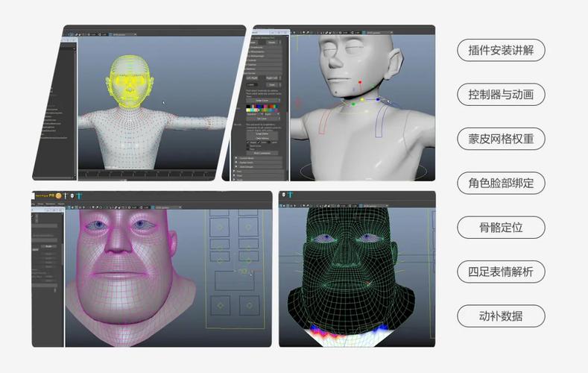Image resolution: width=588 pixels, height=373 pixels.
Task: Click the bottom-left diamond controller in the face panel
Action: coord(219,305)
